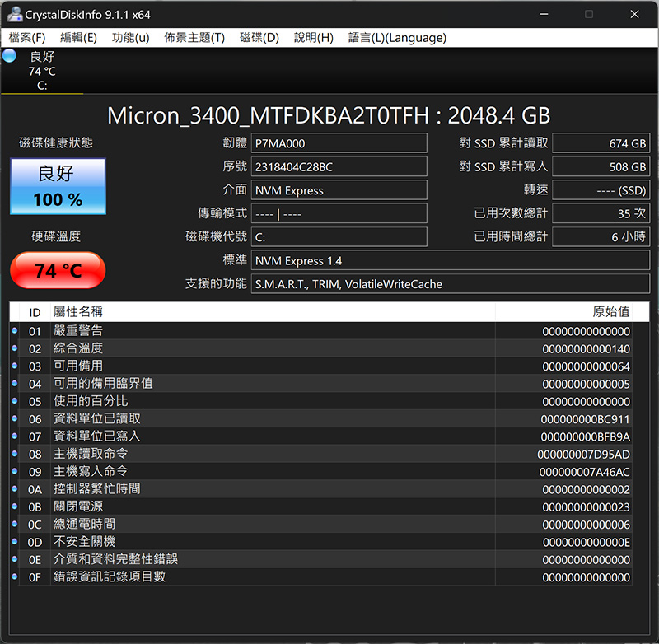Click the rotation rate value ---- (SSD)
659x644 pixels.
coord(601,190)
